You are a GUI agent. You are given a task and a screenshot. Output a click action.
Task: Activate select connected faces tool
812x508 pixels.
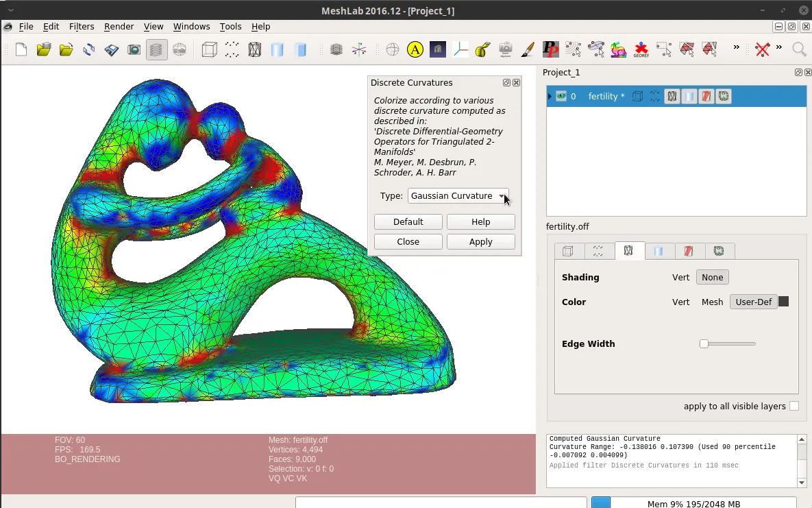coord(709,50)
